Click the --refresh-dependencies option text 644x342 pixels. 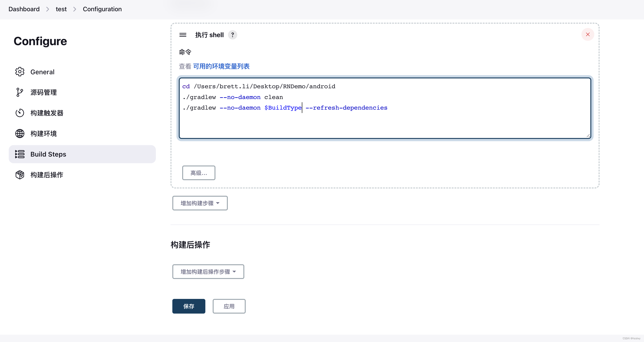(x=346, y=108)
